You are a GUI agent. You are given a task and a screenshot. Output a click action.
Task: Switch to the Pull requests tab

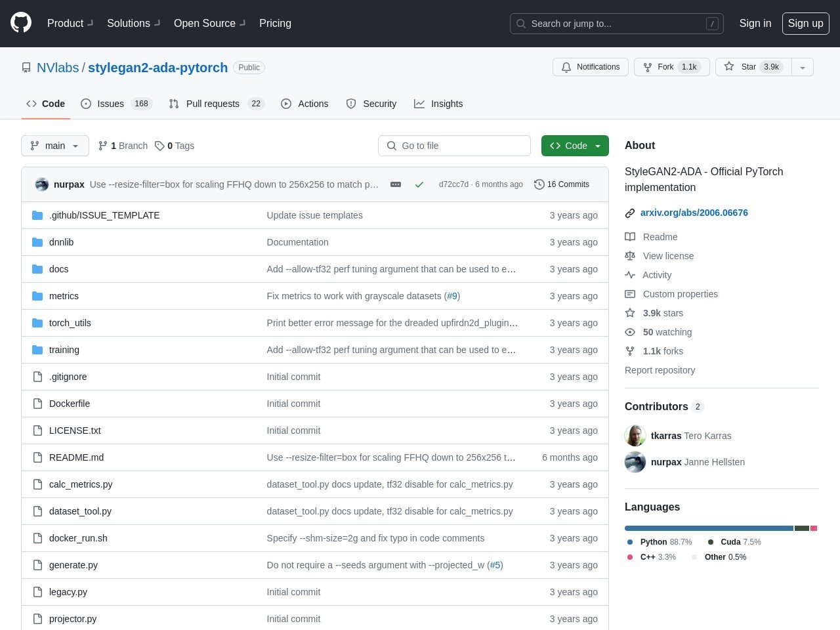(213, 104)
